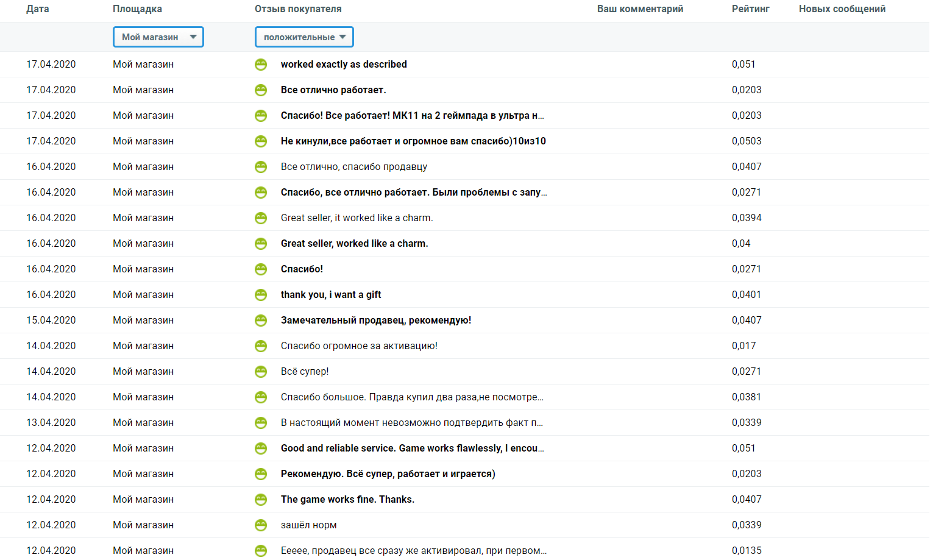The image size is (944, 560).
Task: Open review 'Не кинули,все работает и огромное вам спасибо)10из10'
Action: 413,141
